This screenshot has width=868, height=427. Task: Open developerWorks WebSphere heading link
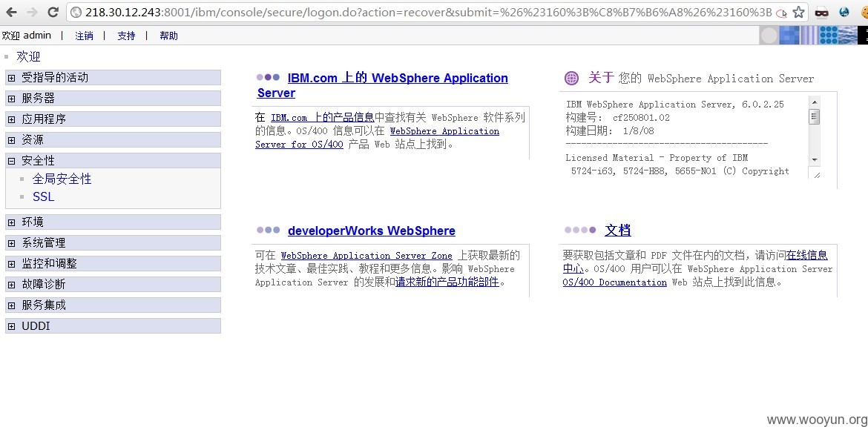click(372, 231)
